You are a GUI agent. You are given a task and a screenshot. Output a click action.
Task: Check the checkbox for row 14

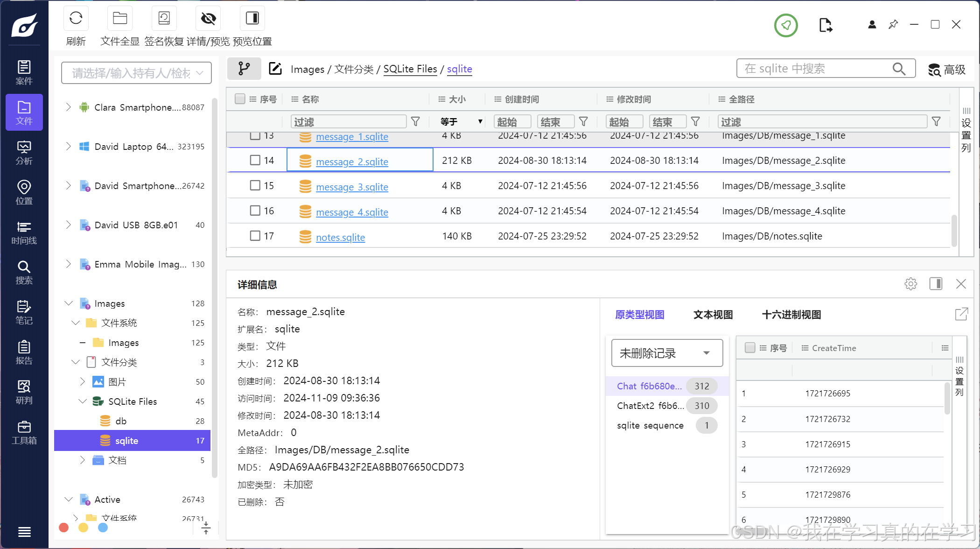[255, 160]
